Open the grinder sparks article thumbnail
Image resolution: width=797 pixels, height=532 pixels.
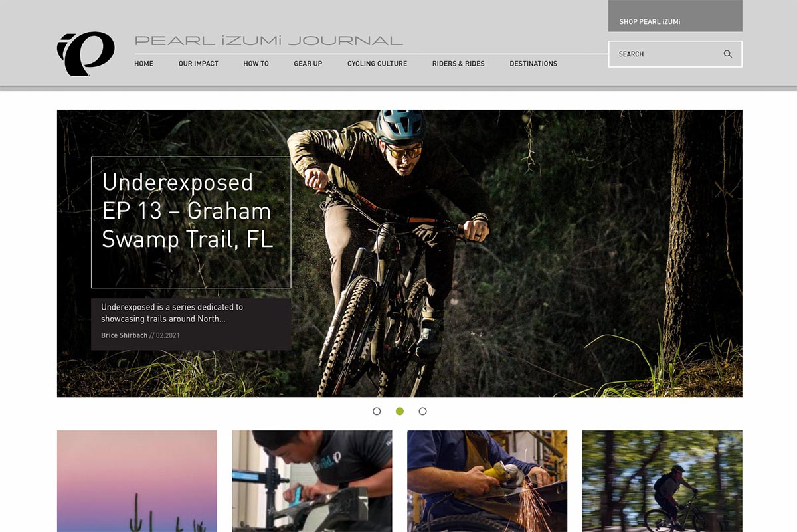[487, 481]
